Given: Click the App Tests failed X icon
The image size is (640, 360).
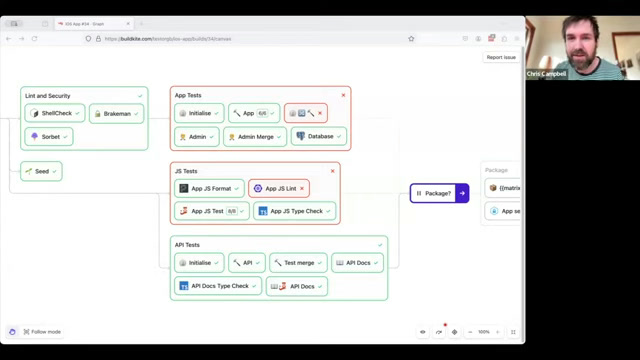Looking at the screenshot, I should coord(343,95).
